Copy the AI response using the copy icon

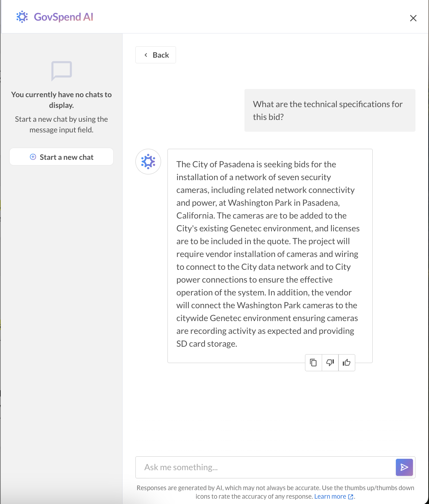313,362
